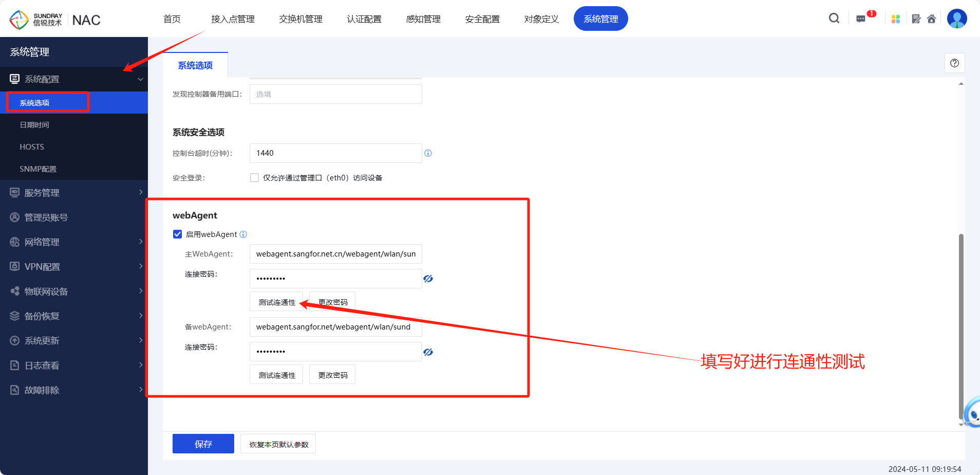Enable 仅允许通过管理口 (eth0) 访问设备 checkbox
Viewport: 980px width, 475px height.
click(254, 178)
